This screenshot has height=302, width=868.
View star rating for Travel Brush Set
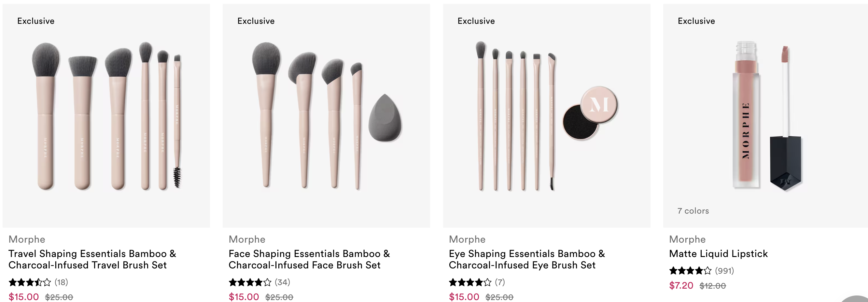coord(30,282)
